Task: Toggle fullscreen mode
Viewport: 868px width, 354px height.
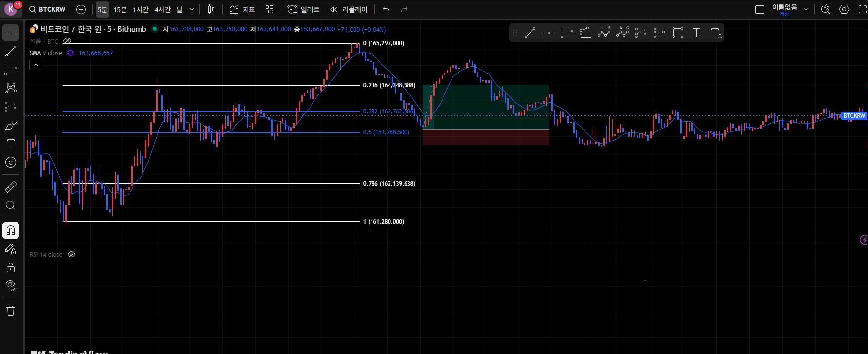Action: pyautogui.click(x=862, y=9)
